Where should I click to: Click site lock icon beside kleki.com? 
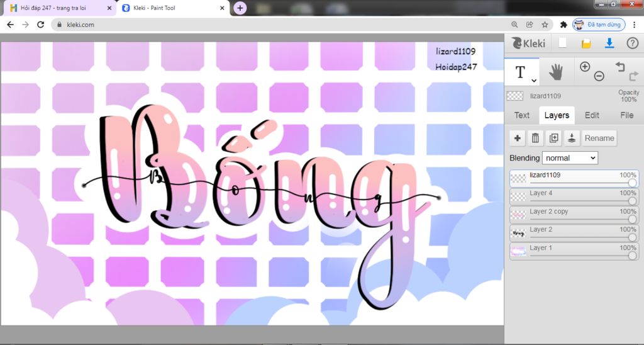(60, 25)
